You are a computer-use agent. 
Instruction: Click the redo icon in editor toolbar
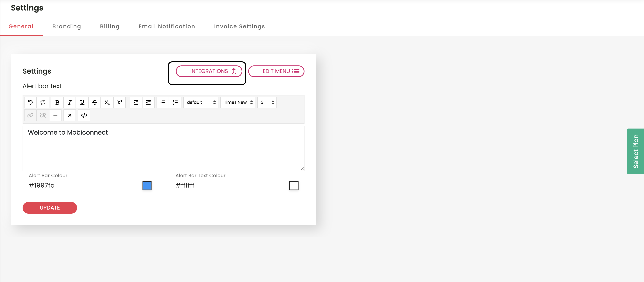point(43,102)
